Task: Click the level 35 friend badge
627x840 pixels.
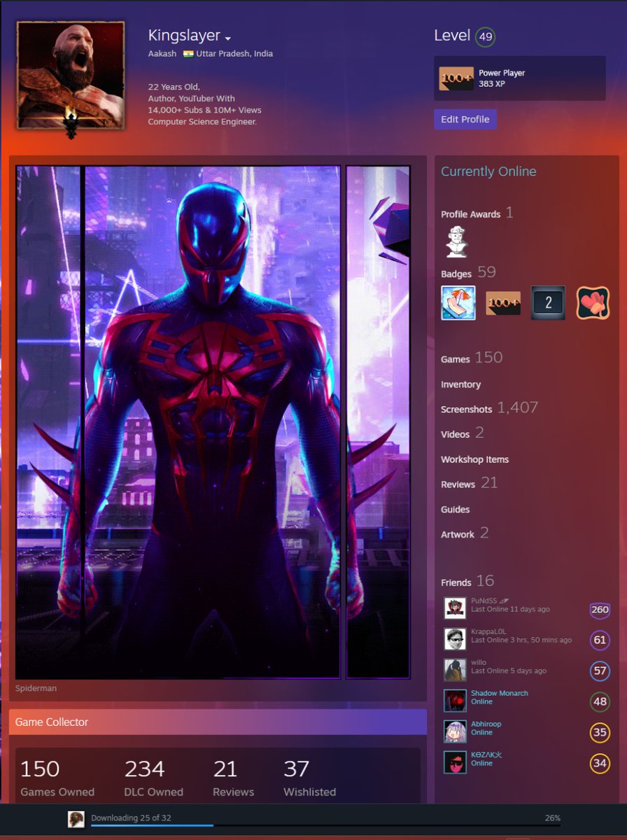Action: coord(600,732)
